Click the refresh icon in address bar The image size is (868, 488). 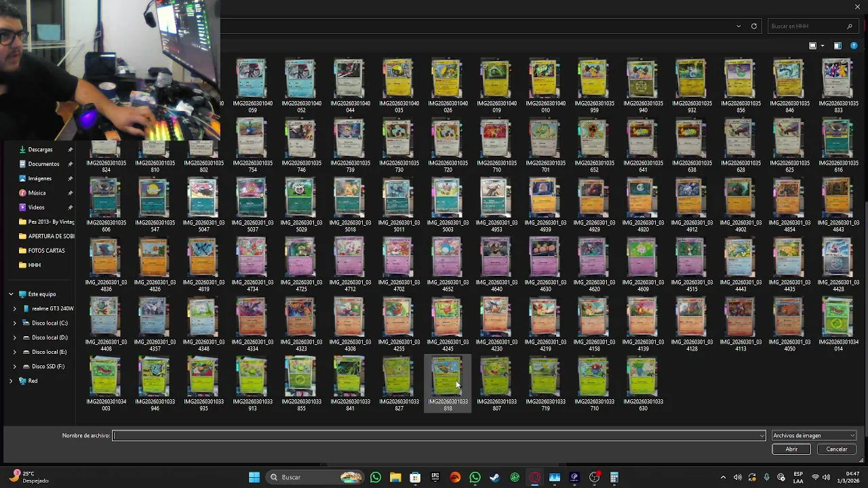[753, 26]
